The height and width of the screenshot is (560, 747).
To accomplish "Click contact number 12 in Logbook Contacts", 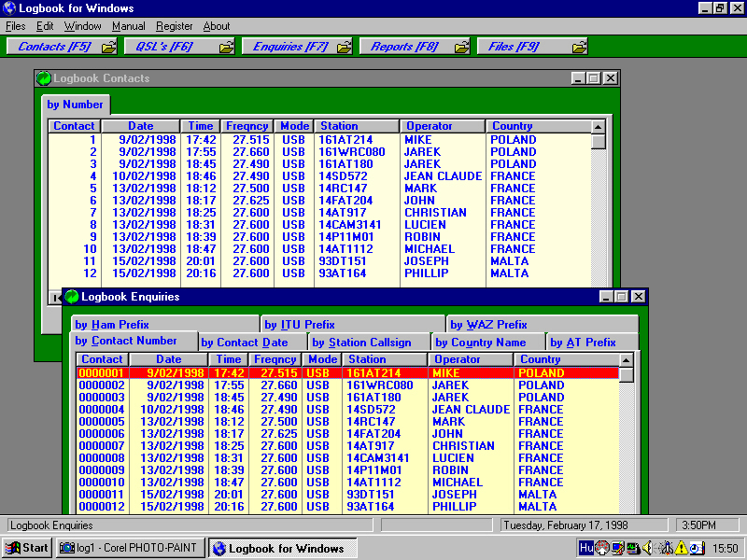I will (x=90, y=273).
